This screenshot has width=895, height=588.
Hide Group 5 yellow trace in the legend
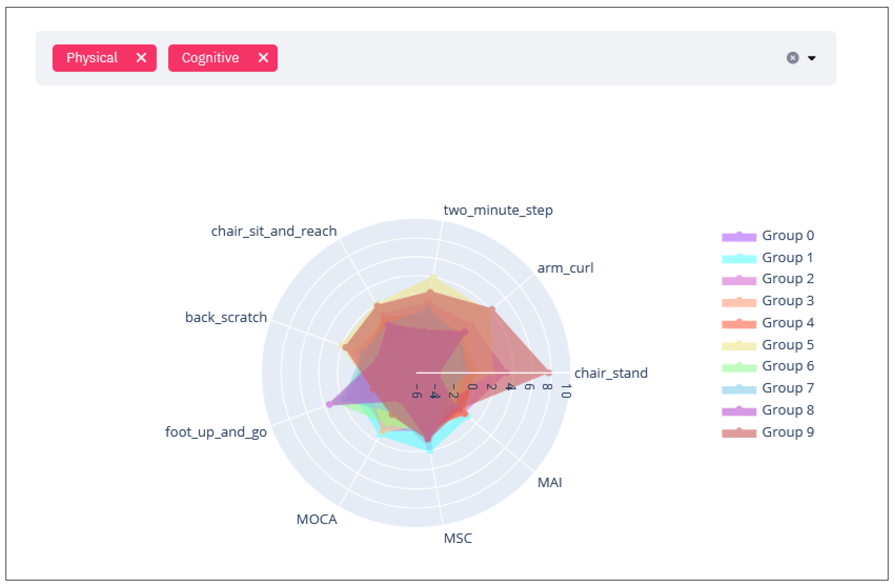coord(788,345)
